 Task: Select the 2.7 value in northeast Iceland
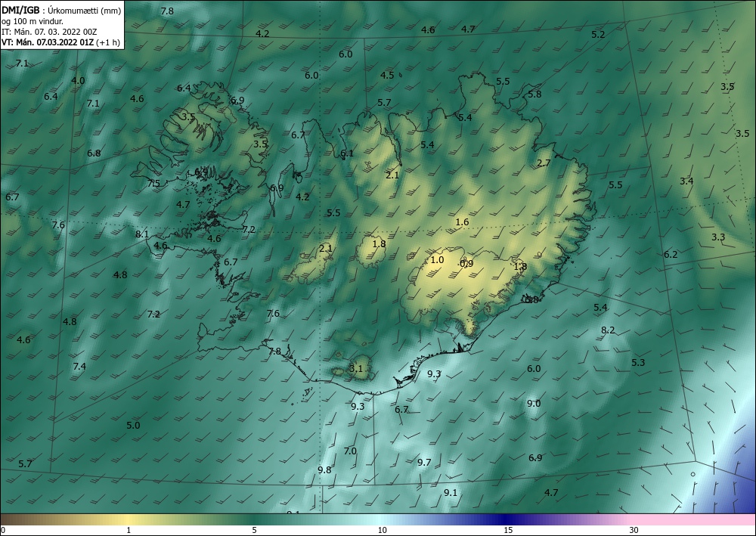[544, 163]
